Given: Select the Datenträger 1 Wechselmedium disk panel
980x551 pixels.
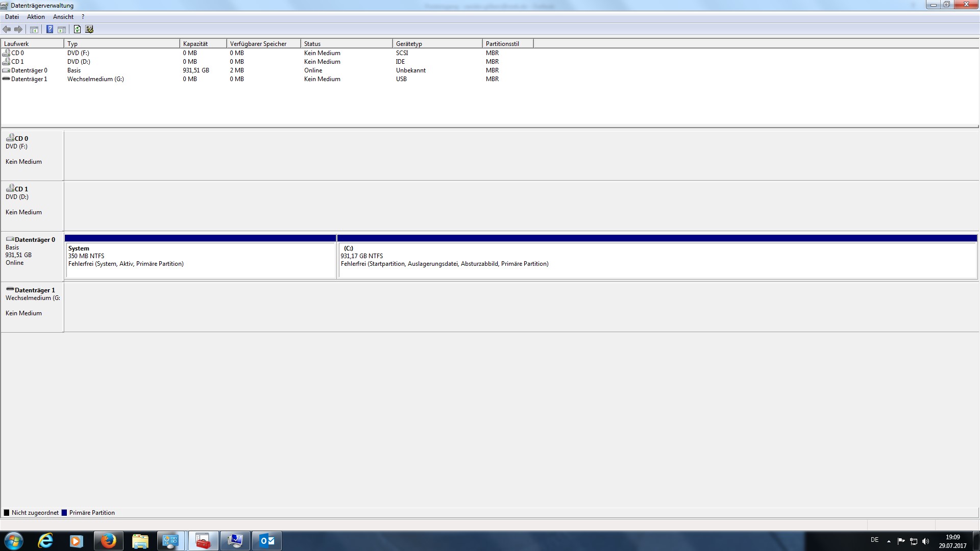Looking at the screenshot, I should click(32, 307).
